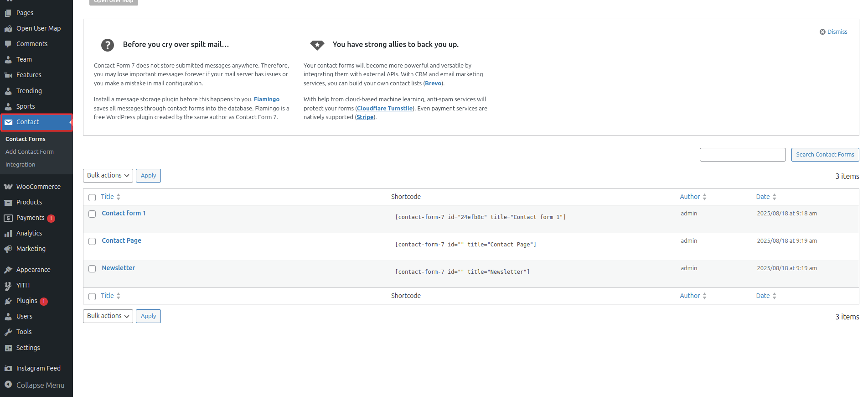This screenshot has width=868, height=397.
Task: Select the Contact Page shortcode text
Action: 465,245
